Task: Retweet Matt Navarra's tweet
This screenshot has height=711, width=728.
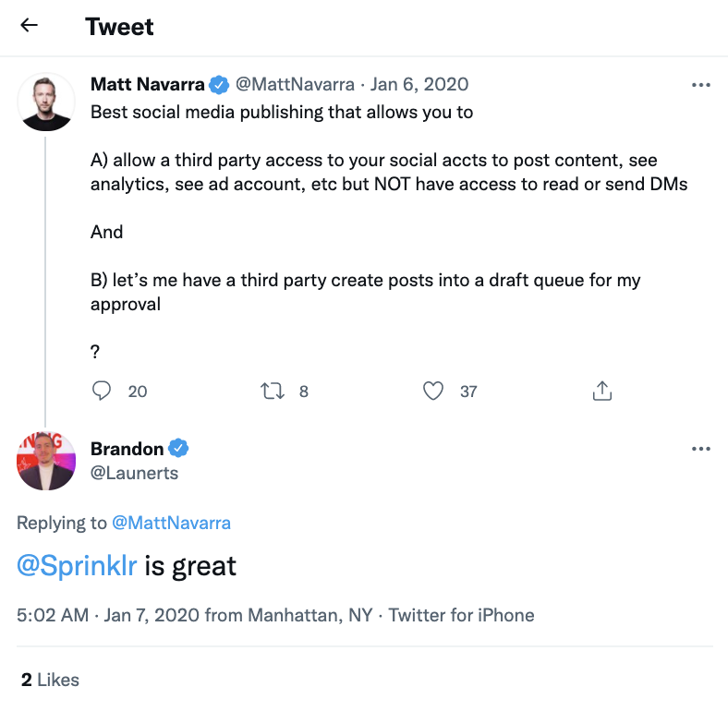Action: pos(273,392)
